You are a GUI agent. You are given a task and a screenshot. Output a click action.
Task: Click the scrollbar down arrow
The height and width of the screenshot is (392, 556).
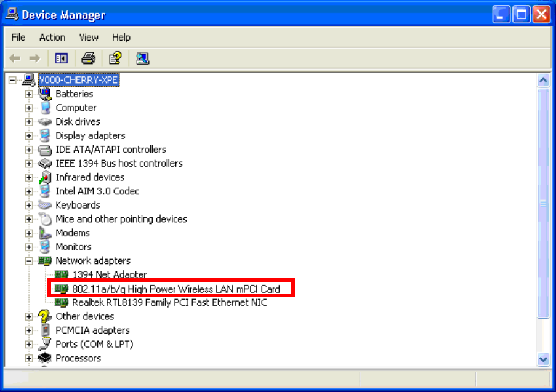(x=543, y=359)
